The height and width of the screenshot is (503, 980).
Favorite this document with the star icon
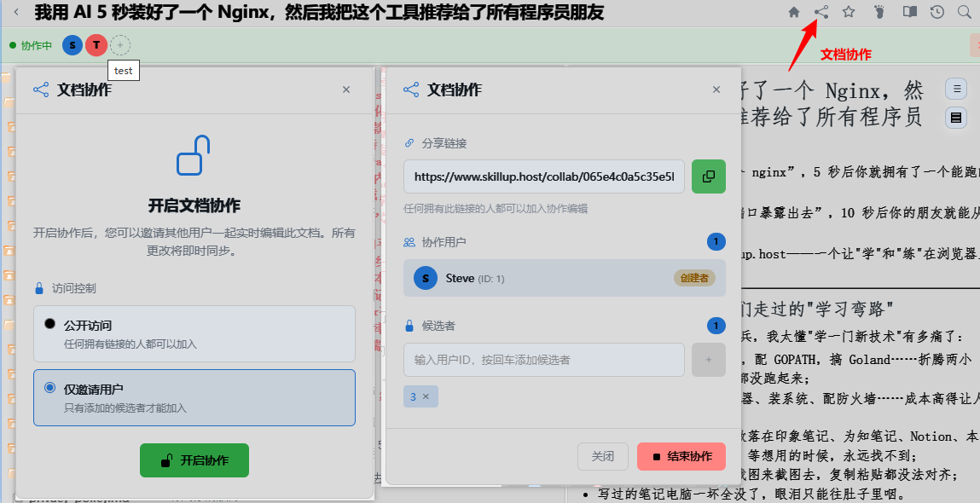click(848, 12)
